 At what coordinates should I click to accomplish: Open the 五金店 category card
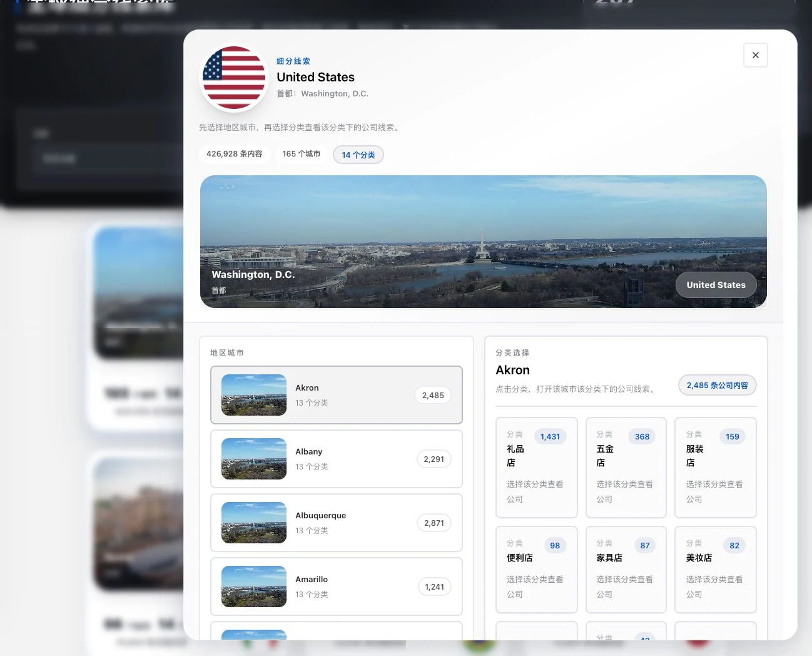pos(626,468)
